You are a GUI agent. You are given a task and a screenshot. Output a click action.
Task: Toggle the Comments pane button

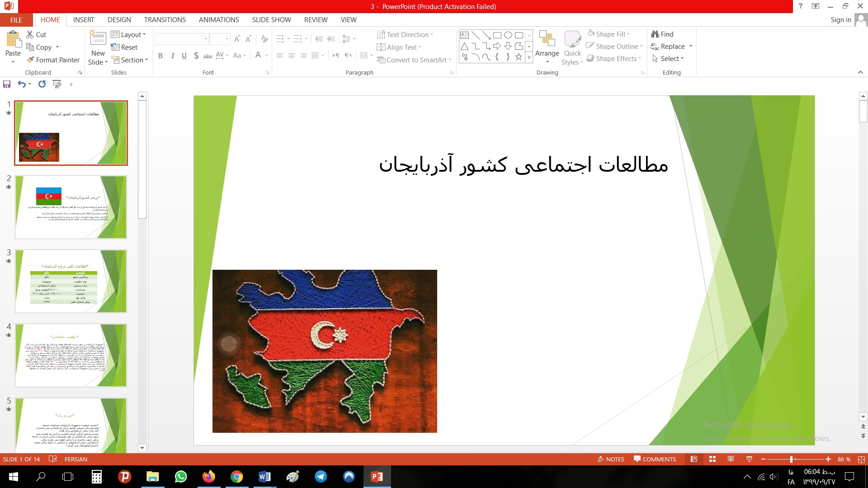tap(655, 459)
